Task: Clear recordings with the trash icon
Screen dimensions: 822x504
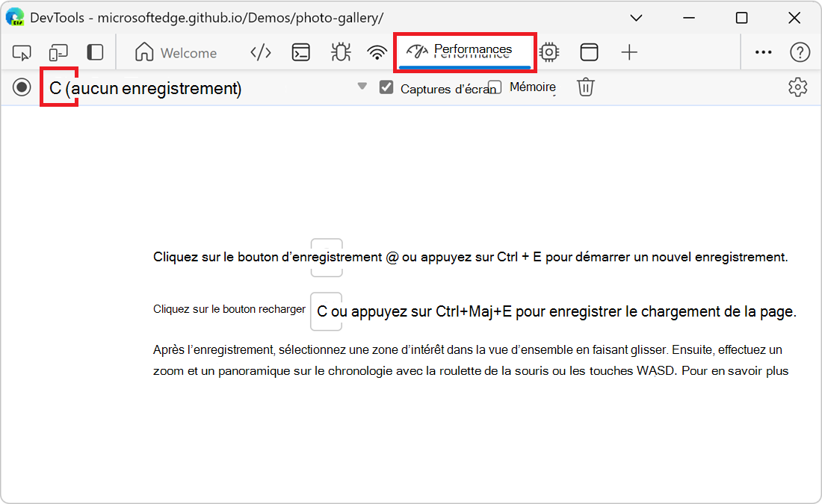Action: tap(585, 87)
